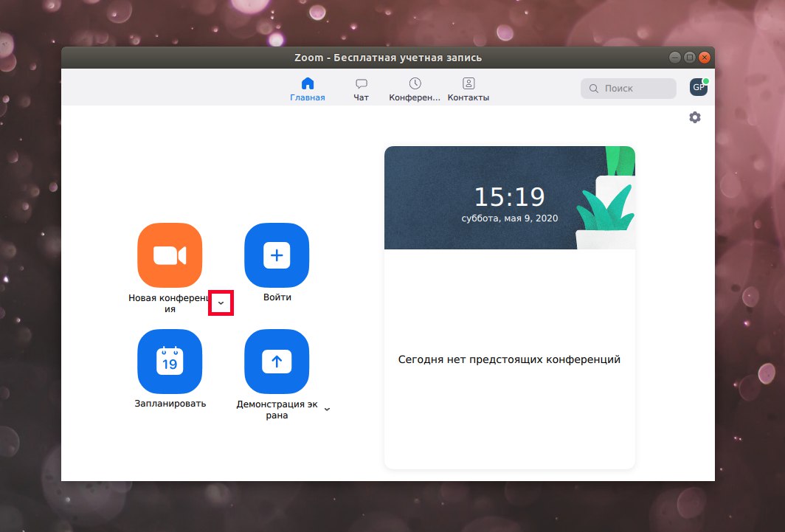Viewport: 785px width, 532px height.
Task: Click the blue Войти plus icon
Action: tap(277, 255)
